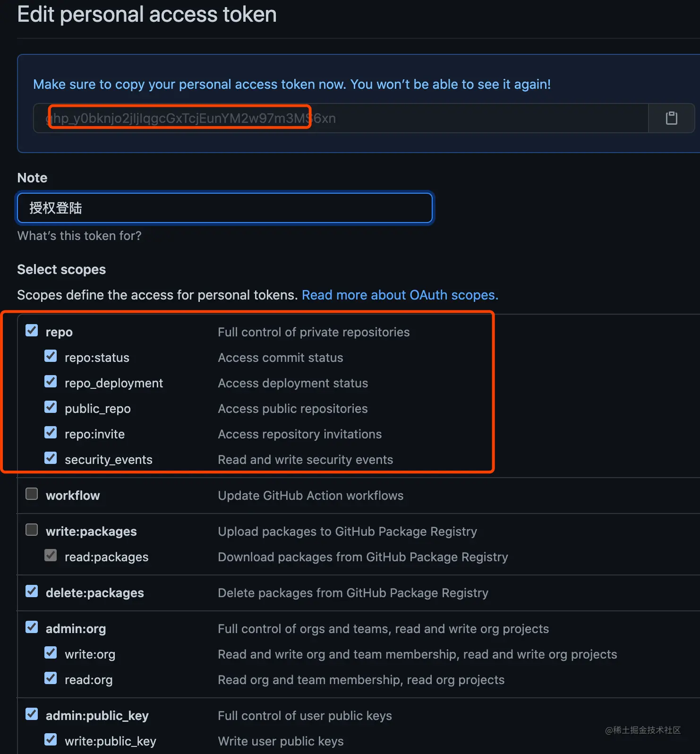Toggle the write:org checkbox
The height and width of the screenshot is (754, 700).
(51, 652)
